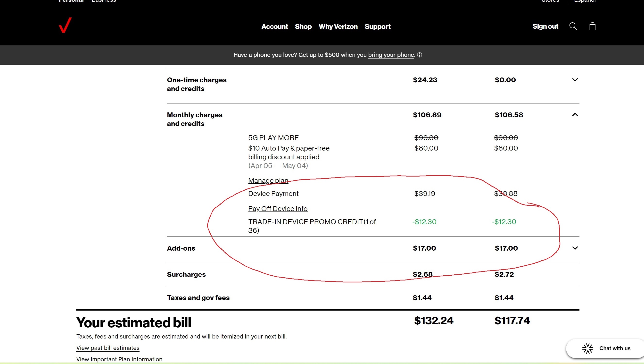Image resolution: width=644 pixels, height=364 pixels.
Task: Open the shopping cart icon
Action: click(592, 26)
